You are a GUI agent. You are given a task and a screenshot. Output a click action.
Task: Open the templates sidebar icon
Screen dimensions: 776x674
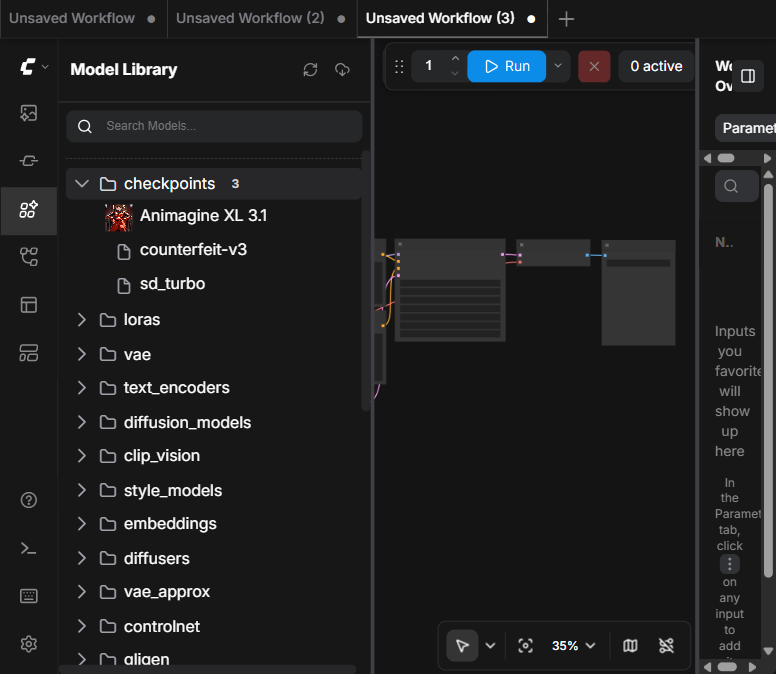[x=29, y=304]
